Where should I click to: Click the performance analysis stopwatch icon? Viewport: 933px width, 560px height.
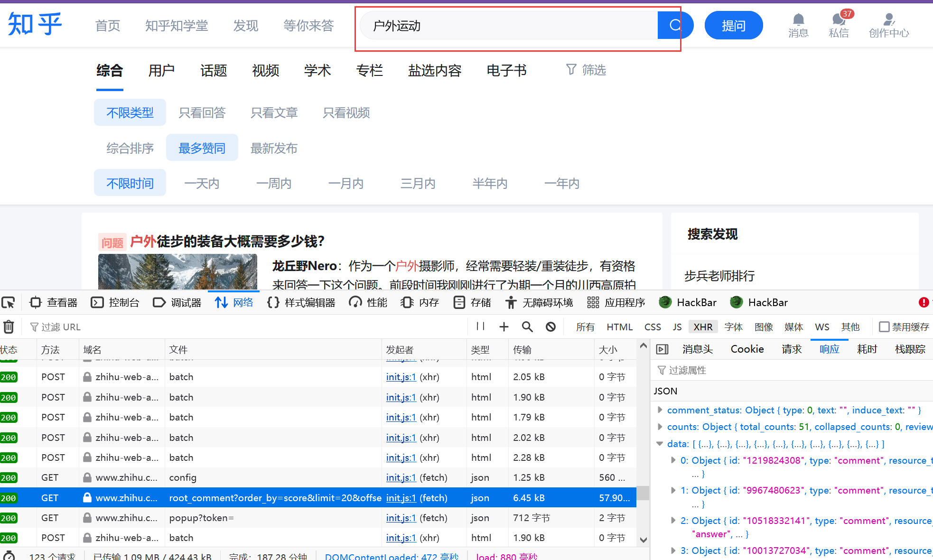[9, 555]
